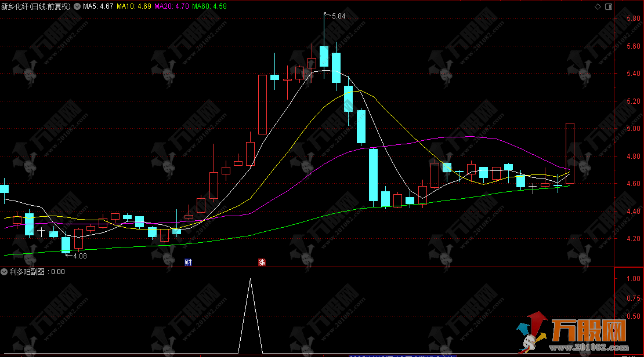Click the blue 财 financial event marker
Screen dimensions: 644x357
coord(188,262)
